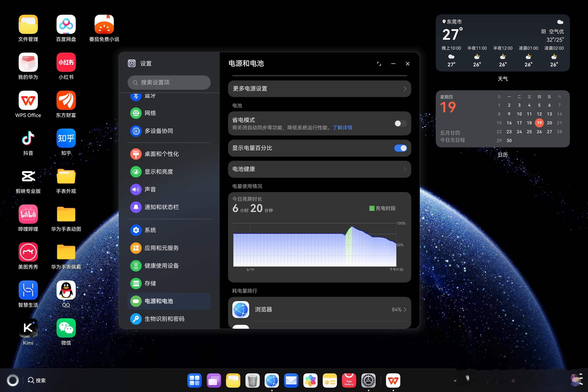Open 微信 from the desktop
588x392 pixels.
pyautogui.click(x=66, y=328)
